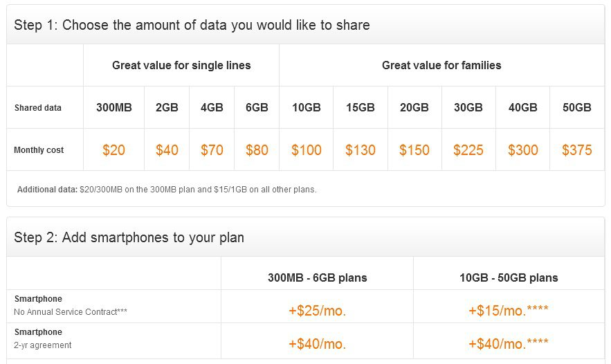Select the 20GB data plan
Viewport: 611px width, 364px height.
pyautogui.click(x=414, y=107)
